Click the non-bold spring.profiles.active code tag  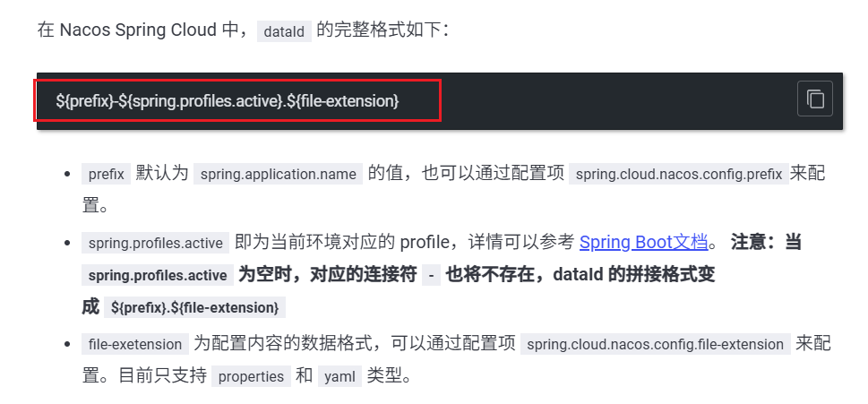pos(155,243)
